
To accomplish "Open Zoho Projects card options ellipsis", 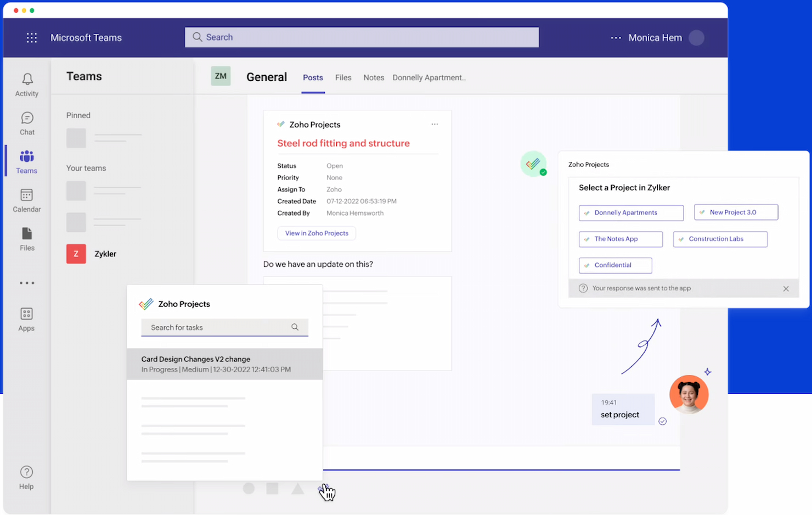I will [x=435, y=124].
